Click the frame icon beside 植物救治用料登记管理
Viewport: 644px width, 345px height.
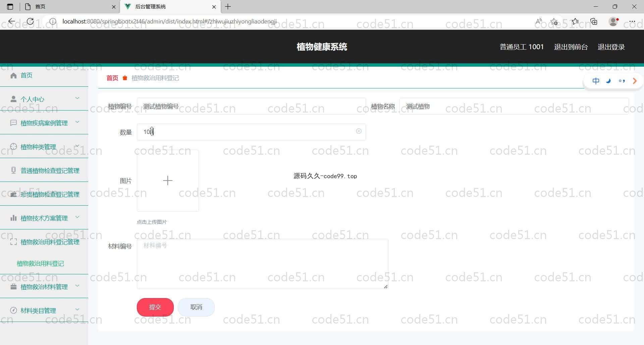(13, 242)
